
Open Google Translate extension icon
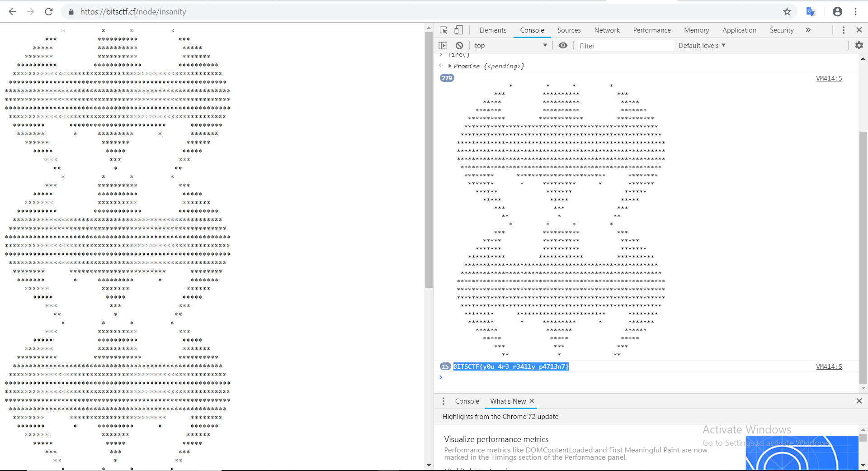click(x=811, y=12)
